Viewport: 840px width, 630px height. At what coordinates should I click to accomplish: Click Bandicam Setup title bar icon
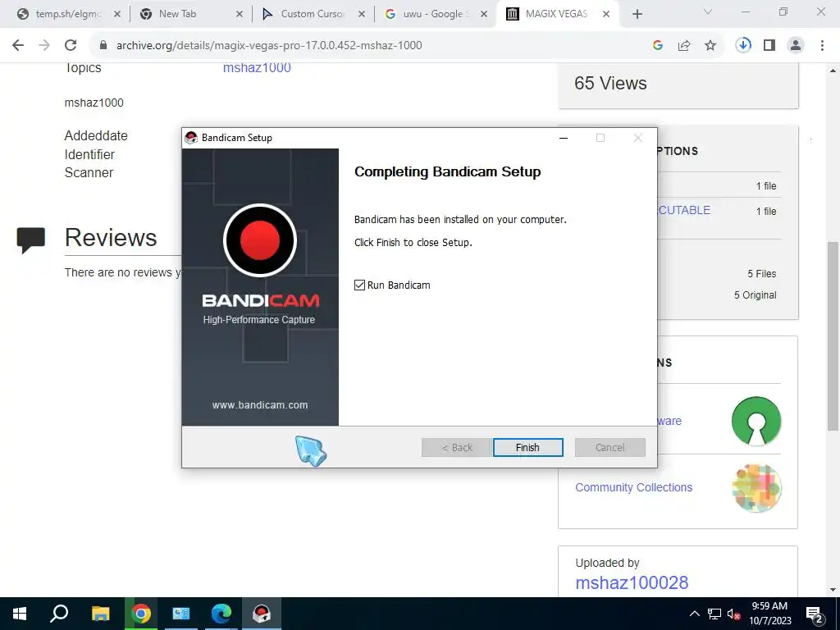(x=190, y=138)
